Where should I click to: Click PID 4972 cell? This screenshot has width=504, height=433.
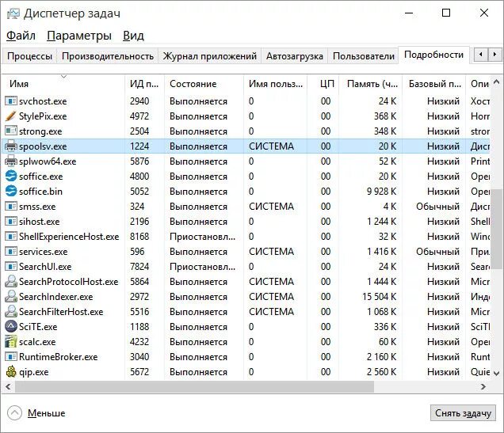pyautogui.click(x=139, y=116)
